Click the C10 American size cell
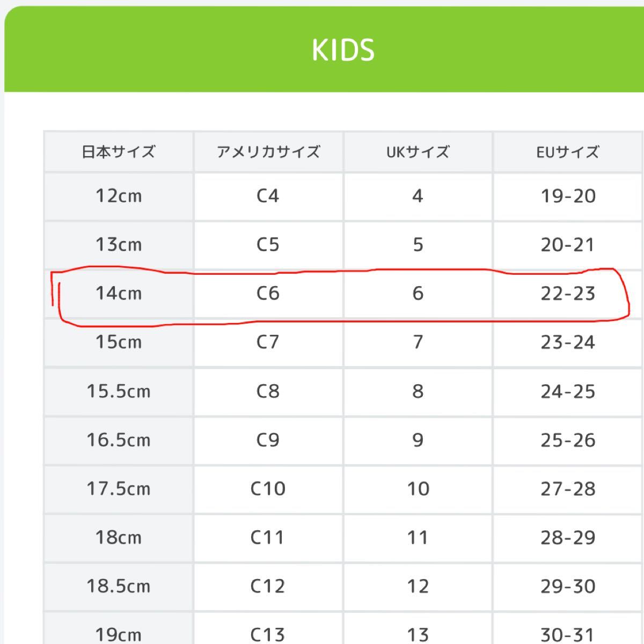Screen dimensions: 644x644 coord(268,489)
